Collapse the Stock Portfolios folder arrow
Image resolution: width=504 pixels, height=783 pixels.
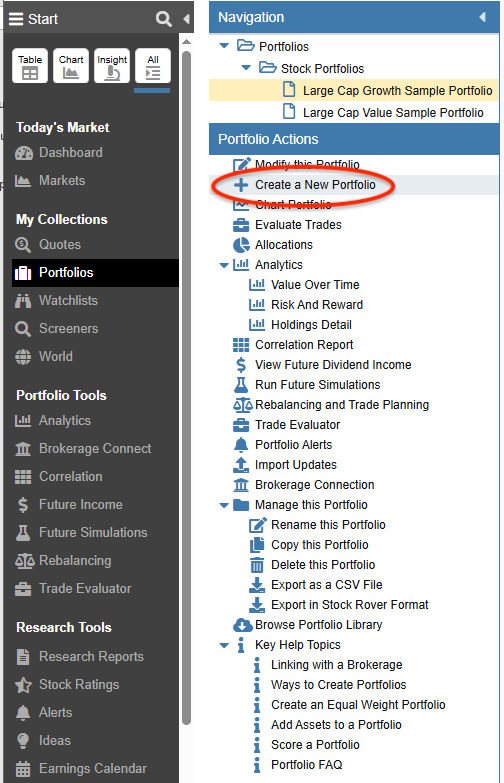[x=246, y=68]
